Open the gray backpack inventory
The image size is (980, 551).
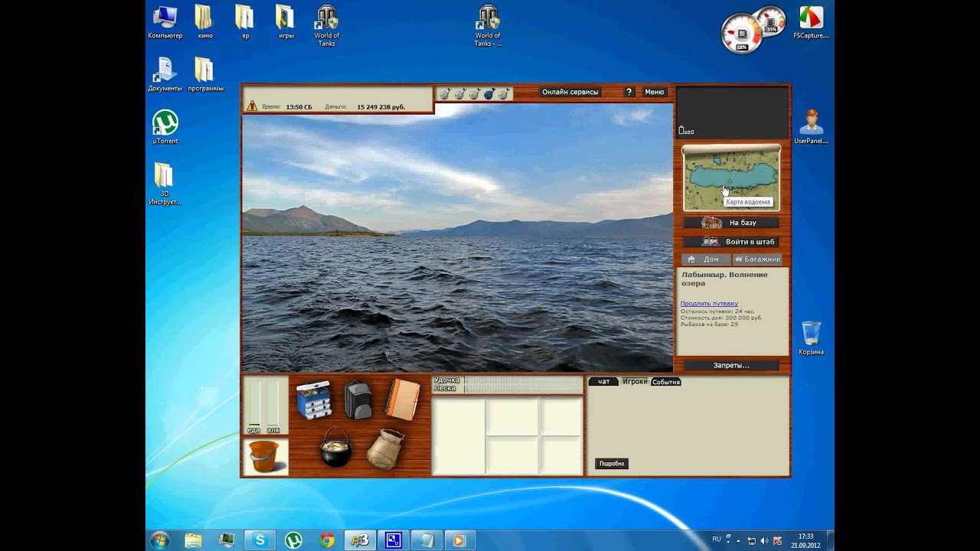[x=358, y=399]
